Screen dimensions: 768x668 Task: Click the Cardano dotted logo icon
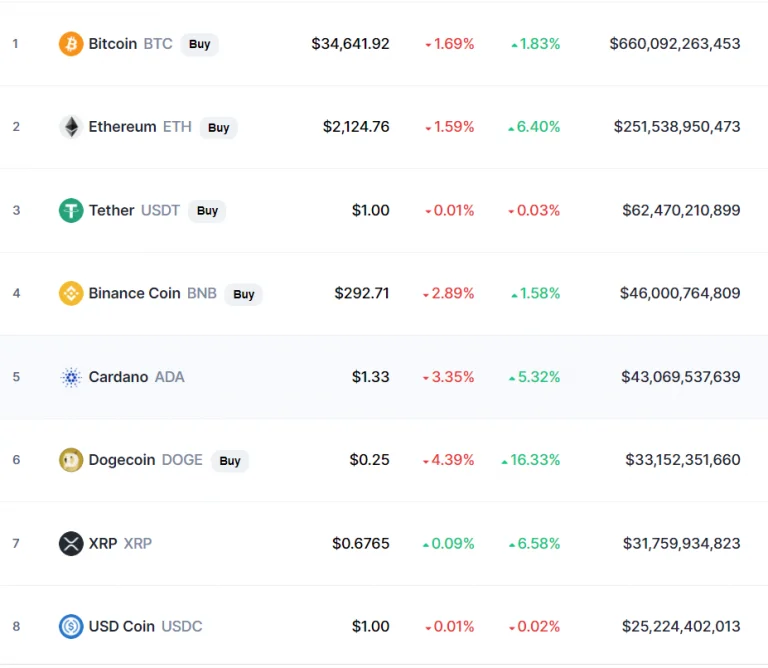coord(71,377)
